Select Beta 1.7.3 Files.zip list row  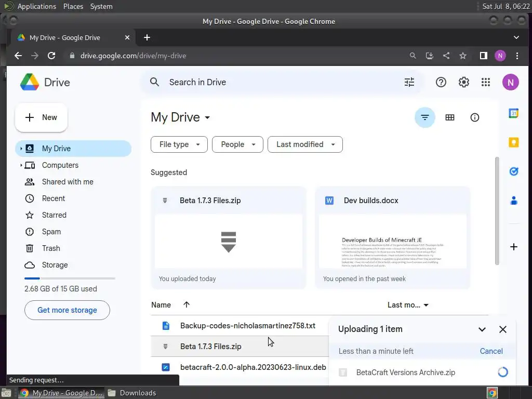click(240, 347)
